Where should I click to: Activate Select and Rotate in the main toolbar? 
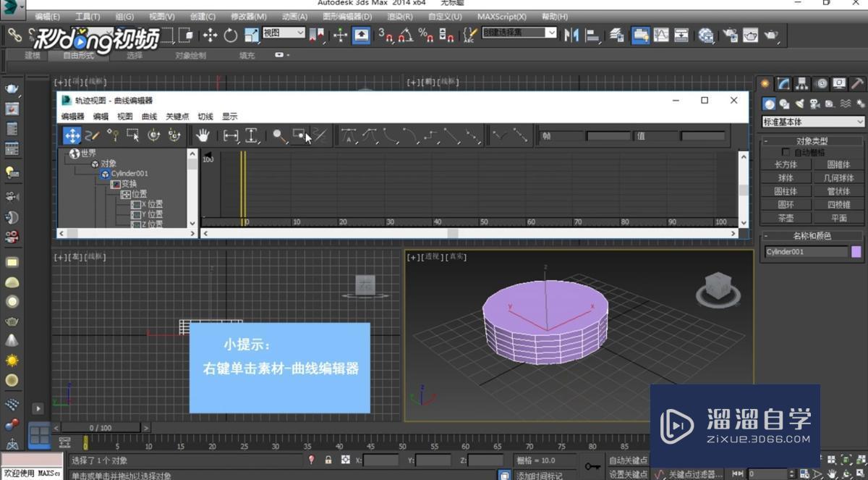[x=231, y=33]
